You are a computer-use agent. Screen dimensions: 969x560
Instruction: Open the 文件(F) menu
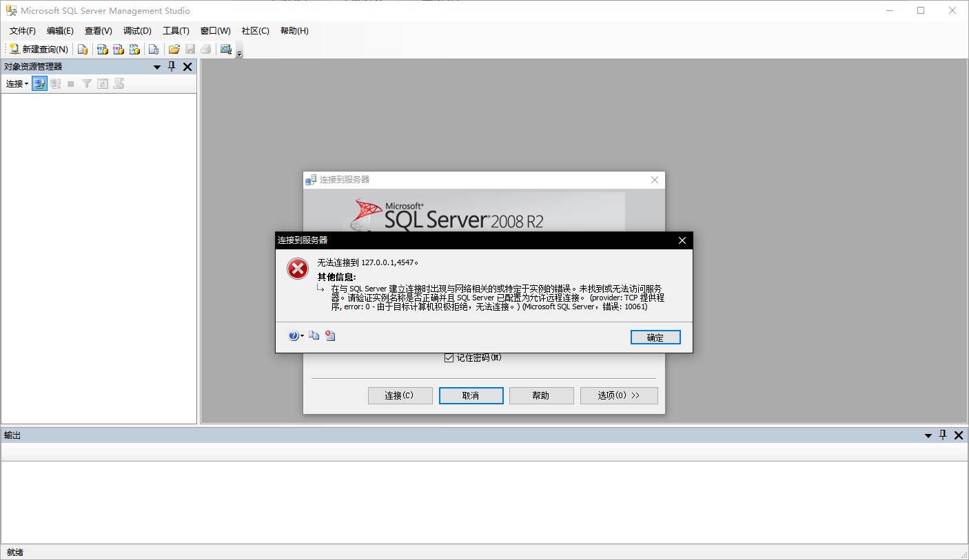point(22,30)
